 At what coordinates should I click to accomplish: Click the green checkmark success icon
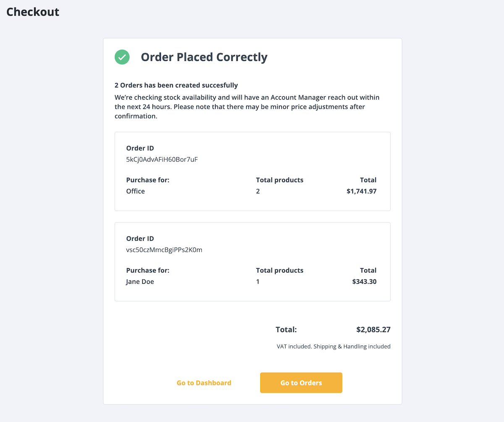(x=122, y=57)
